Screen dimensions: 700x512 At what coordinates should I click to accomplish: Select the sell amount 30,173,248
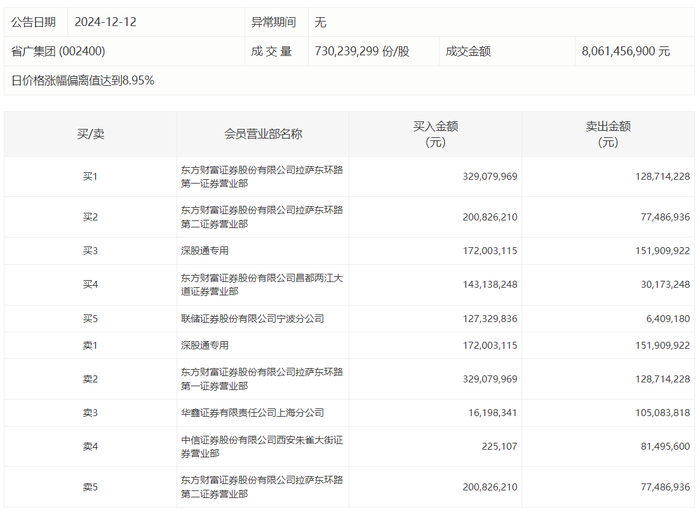tap(665, 284)
